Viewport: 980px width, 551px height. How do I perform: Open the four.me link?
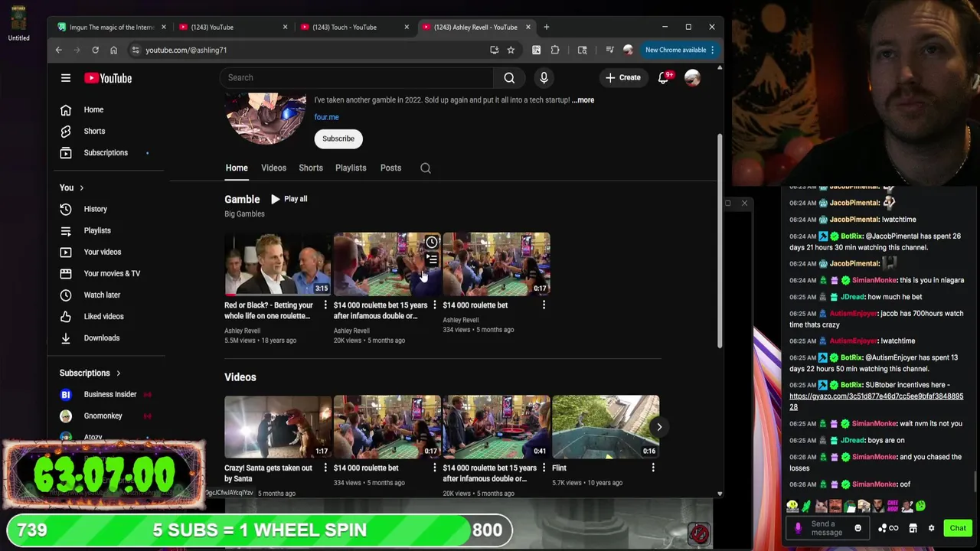(x=326, y=117)
